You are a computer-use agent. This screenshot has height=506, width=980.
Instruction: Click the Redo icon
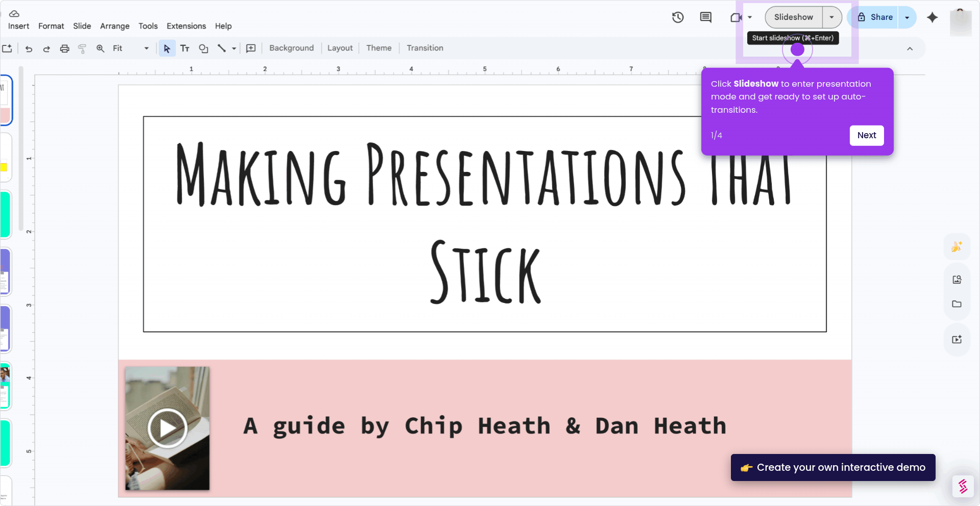click(x=46, y=48)
